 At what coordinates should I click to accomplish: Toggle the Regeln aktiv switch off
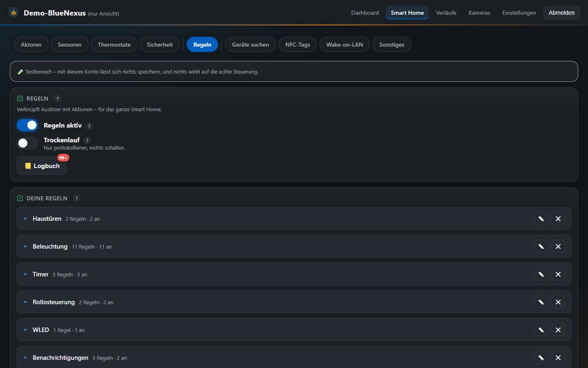pos(27,125)
